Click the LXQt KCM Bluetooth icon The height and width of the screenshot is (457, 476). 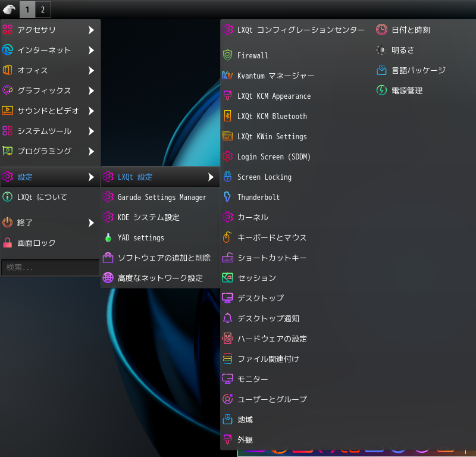(x=227, y=116)
